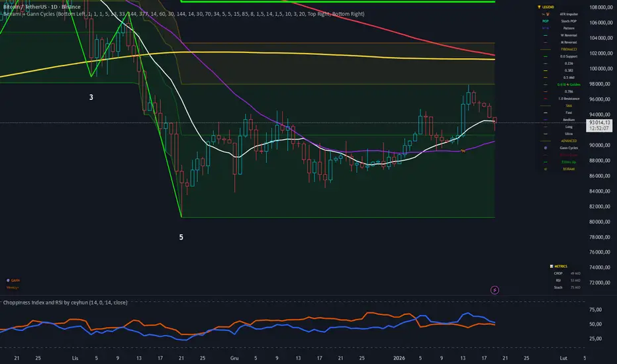Click the Gann Cycles legend label
Viewport: 617px width, 364px height.
pos(569,148)
